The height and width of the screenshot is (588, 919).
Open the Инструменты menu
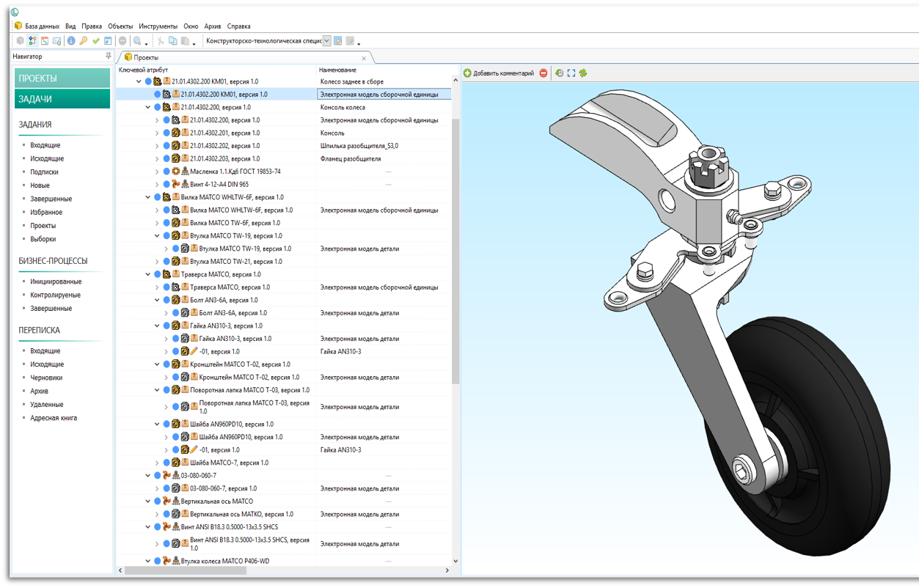tap(158, 26)
